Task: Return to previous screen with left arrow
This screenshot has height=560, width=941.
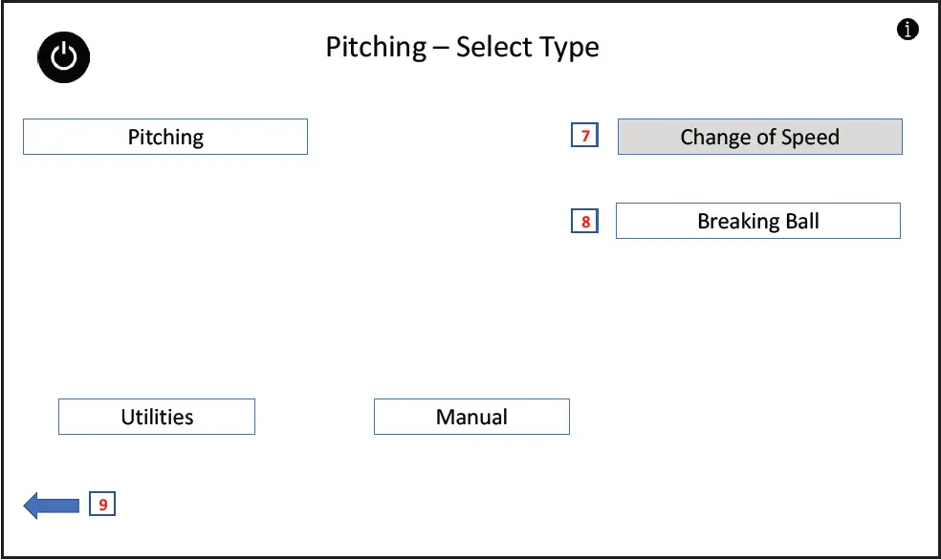Action: 52,504
